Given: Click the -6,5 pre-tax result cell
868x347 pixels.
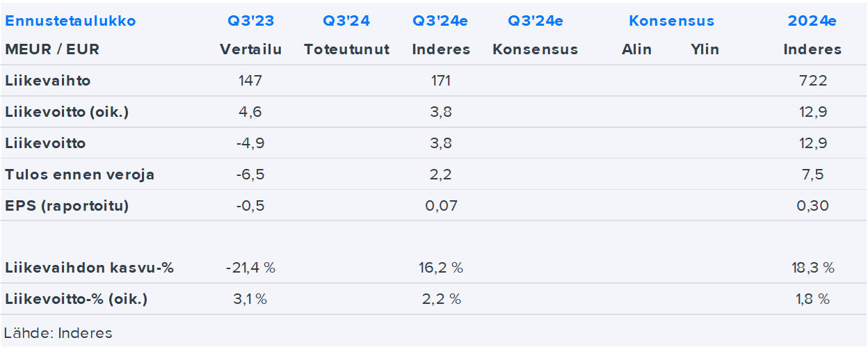Looking at the screenshot, I should click(250, 175).
